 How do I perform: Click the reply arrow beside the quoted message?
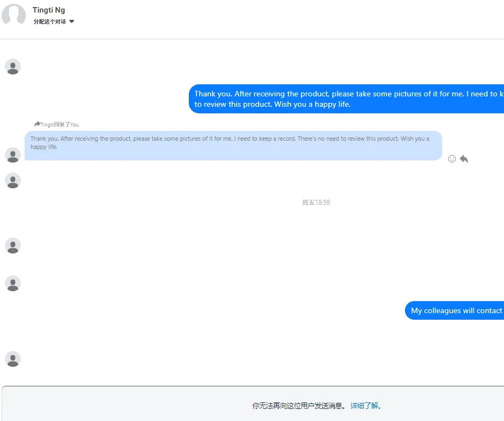464,159
